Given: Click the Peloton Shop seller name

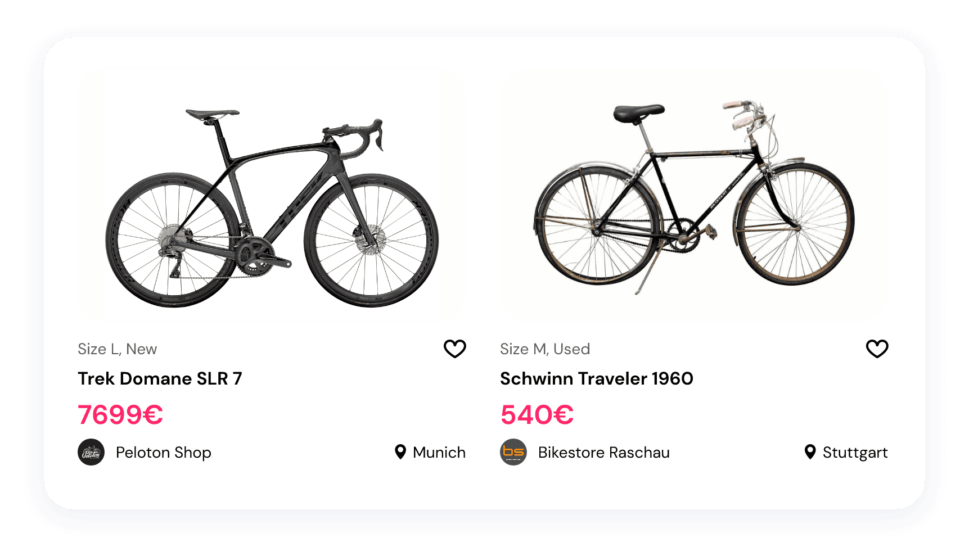Looking at the screenshot, I should [x=163, y=453].
